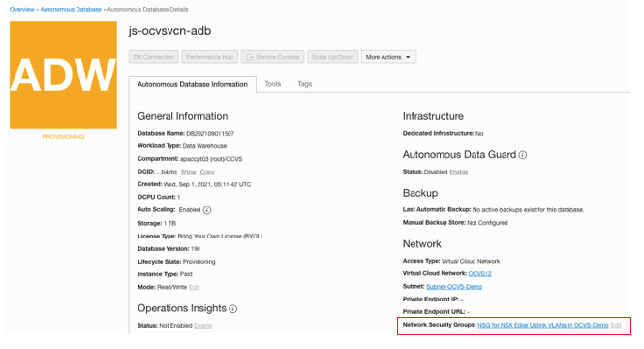Open Subnet-OCVS-Demo link

tap(454, 287)
